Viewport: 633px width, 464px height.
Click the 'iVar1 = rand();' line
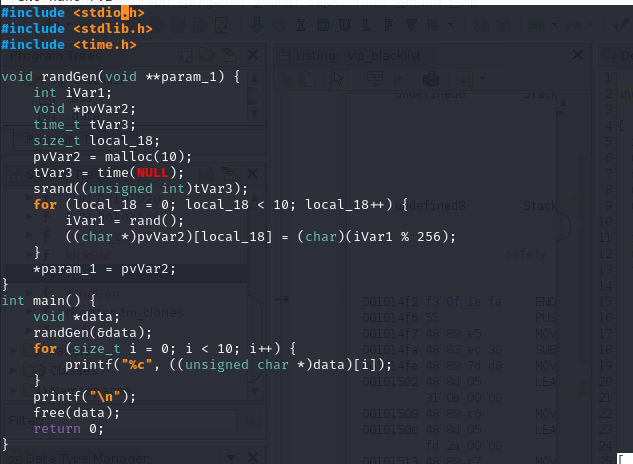(124, 221)
